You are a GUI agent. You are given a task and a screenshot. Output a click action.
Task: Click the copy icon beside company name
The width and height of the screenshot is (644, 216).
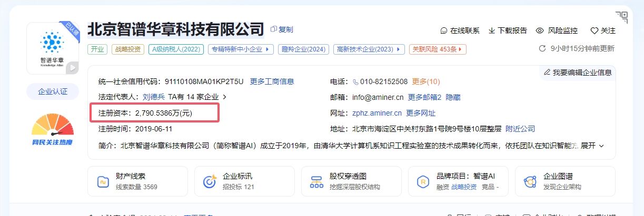(273, 29)
